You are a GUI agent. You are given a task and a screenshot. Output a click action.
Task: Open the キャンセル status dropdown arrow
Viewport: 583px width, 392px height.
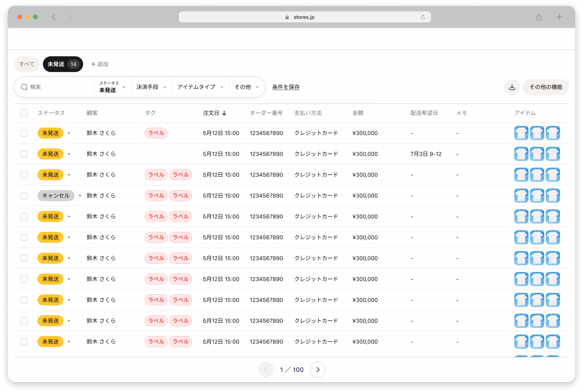click(80, 196)
